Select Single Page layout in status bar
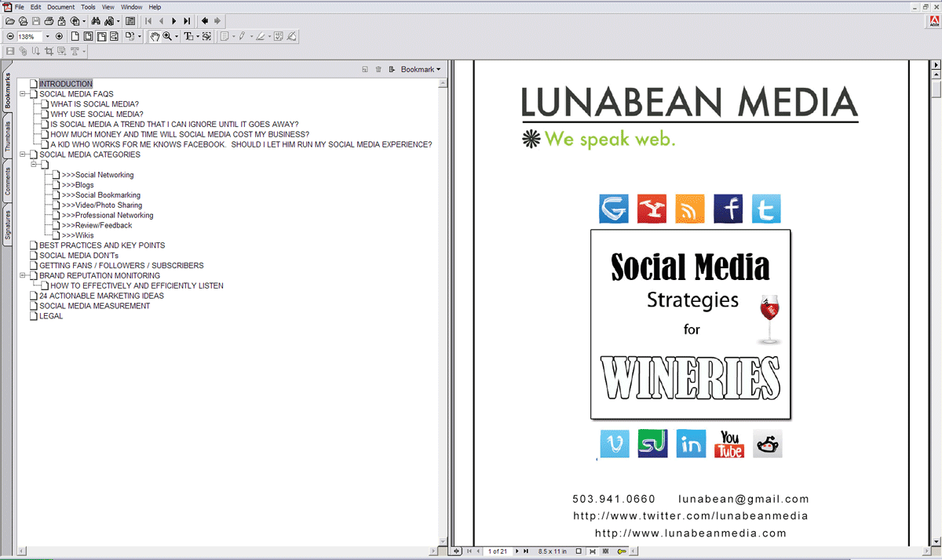This screenshot has width=942, height=560. click(579, 551)
